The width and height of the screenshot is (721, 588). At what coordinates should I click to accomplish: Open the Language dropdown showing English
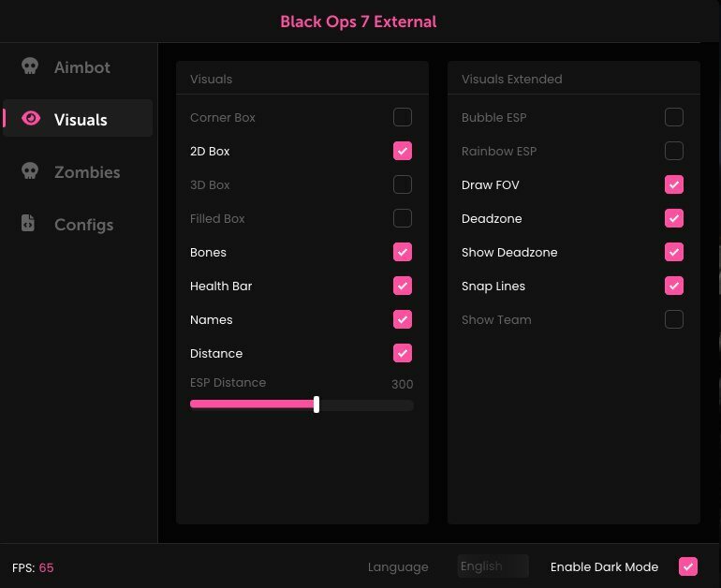[x=493, y=566]
